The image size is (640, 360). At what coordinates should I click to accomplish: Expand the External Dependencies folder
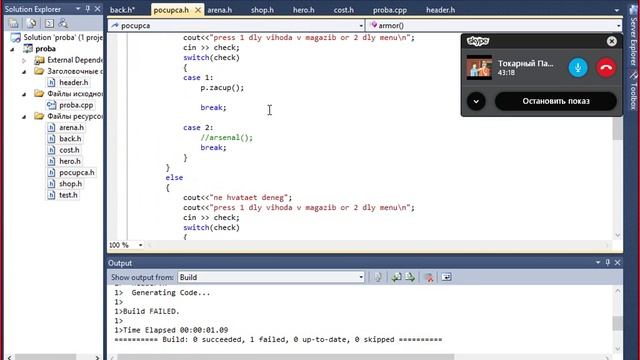tap(24, 60)
